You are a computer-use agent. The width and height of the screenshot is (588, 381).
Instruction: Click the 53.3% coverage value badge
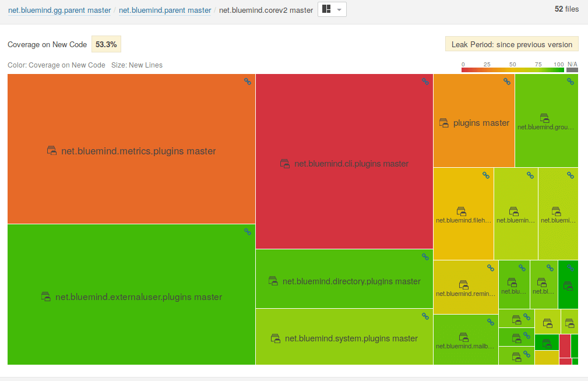(x=106, y=44)
